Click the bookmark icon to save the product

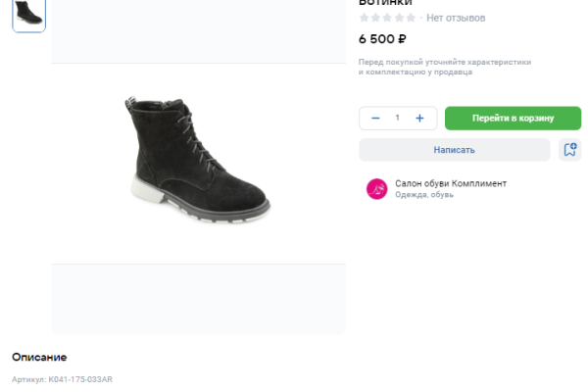click(x=570, y=150)
